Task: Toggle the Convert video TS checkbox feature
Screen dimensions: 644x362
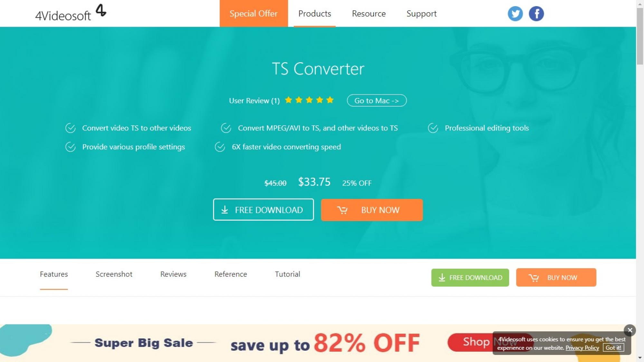Action: click(x=71, y=128)
